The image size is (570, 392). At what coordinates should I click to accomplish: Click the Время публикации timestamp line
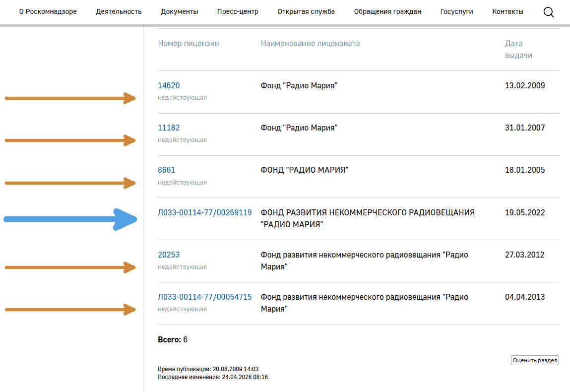tap(208, 369)
